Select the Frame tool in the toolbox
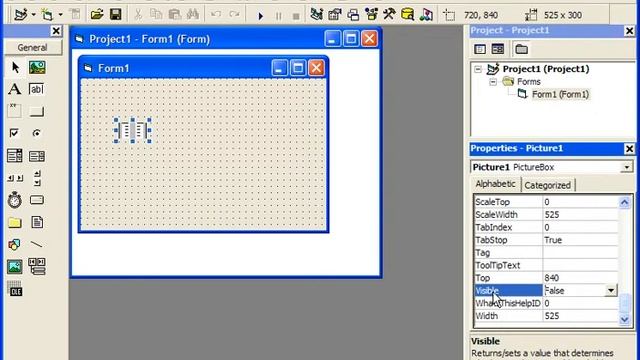Image resolution: width=640 pixels, height=360 pixels. click(15, 111)
